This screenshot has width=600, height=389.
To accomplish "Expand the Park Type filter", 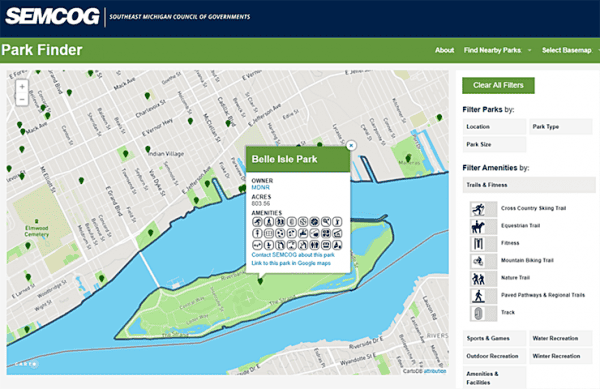I will (x=561, y=127).
